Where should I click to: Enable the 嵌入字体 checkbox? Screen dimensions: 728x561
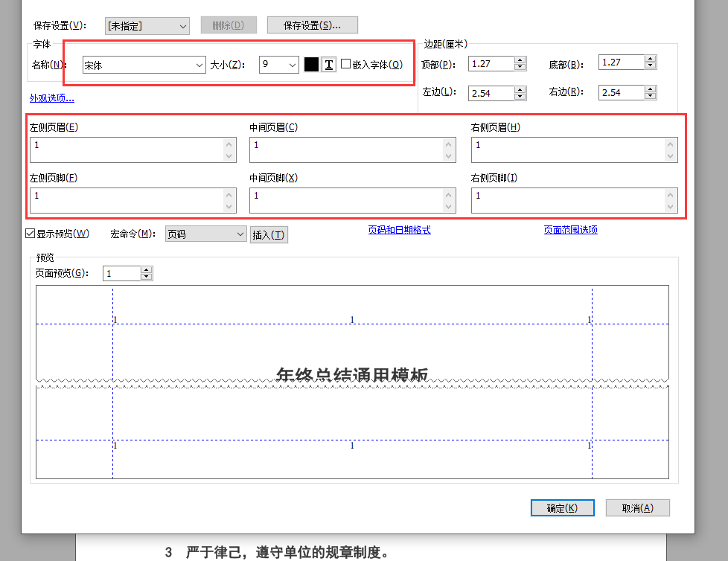point(345,64)
